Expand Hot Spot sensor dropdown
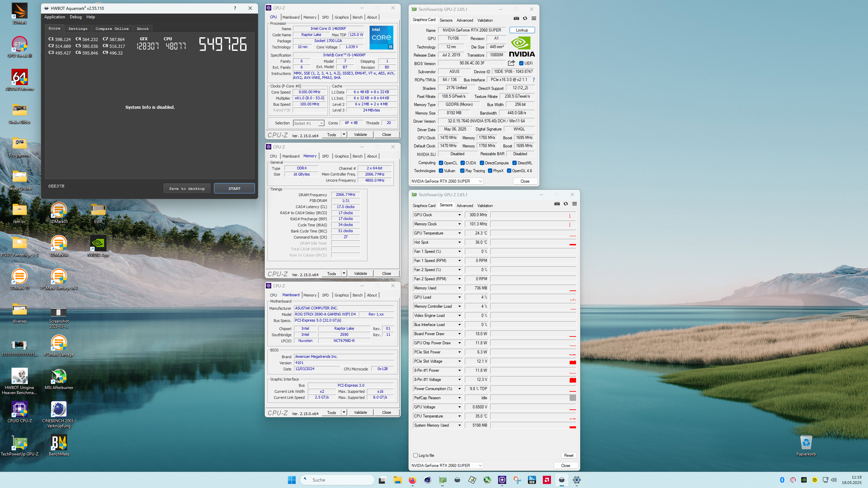The image size is (868, 488). pos(459,242)
